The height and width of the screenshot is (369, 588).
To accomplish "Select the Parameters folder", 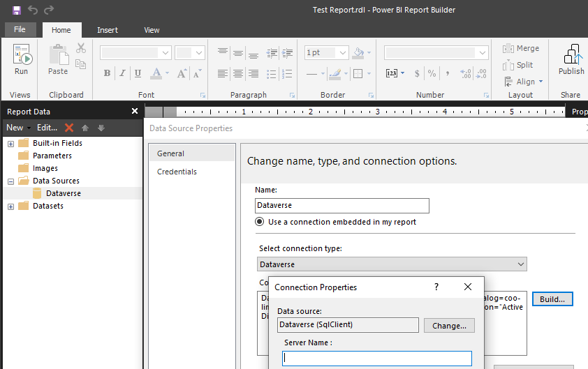I will click(x=52, y=156).
